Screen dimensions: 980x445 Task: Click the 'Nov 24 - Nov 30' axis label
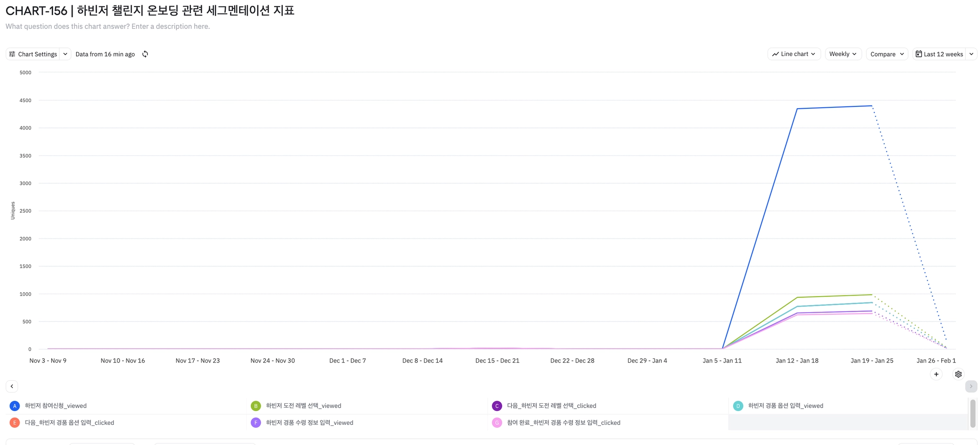pyautogui.click(x=273, y=361)
